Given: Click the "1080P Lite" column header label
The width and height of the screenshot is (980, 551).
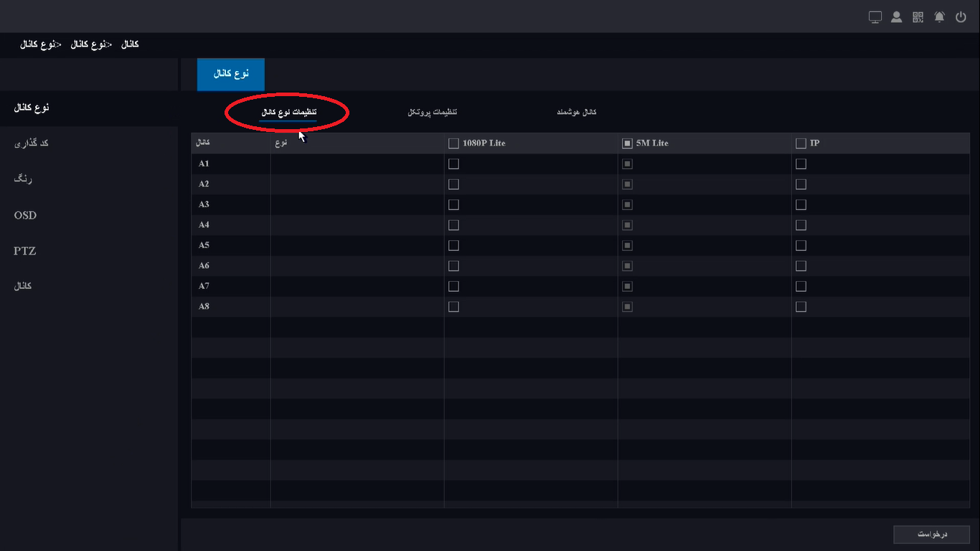Looking at the screenshot, I should tap(484, 143).
